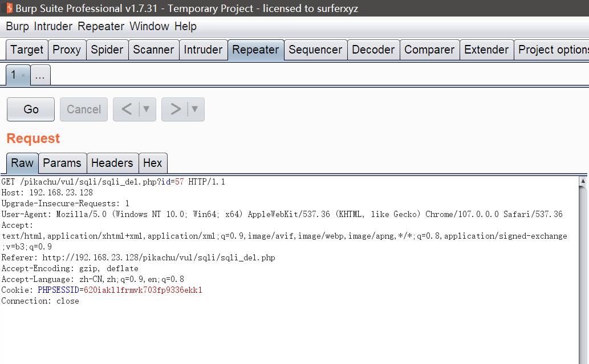Image resolution: width=589 pixels, height=364 pixels.
Task: Go back to previous request with left arrow
Action: [127, 109]
